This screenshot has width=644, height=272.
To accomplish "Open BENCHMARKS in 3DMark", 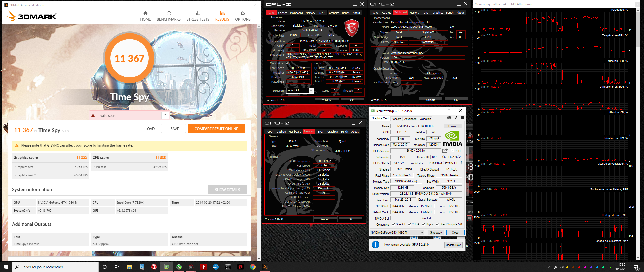I will tap(169, 16).
